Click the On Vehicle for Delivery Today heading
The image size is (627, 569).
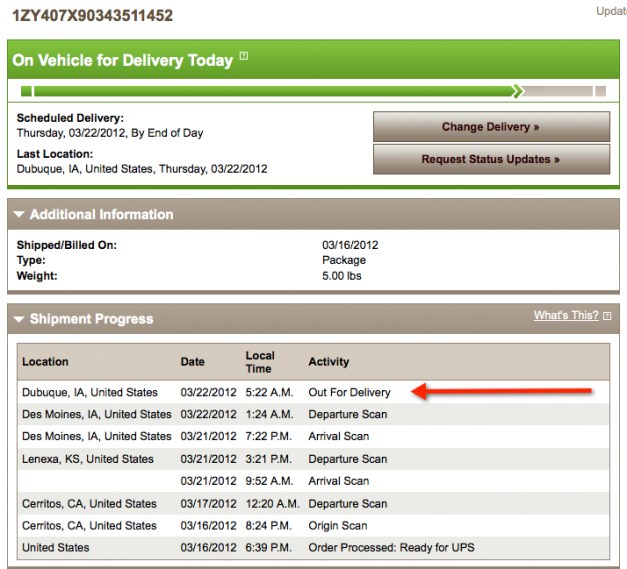[x=122, y=61]
